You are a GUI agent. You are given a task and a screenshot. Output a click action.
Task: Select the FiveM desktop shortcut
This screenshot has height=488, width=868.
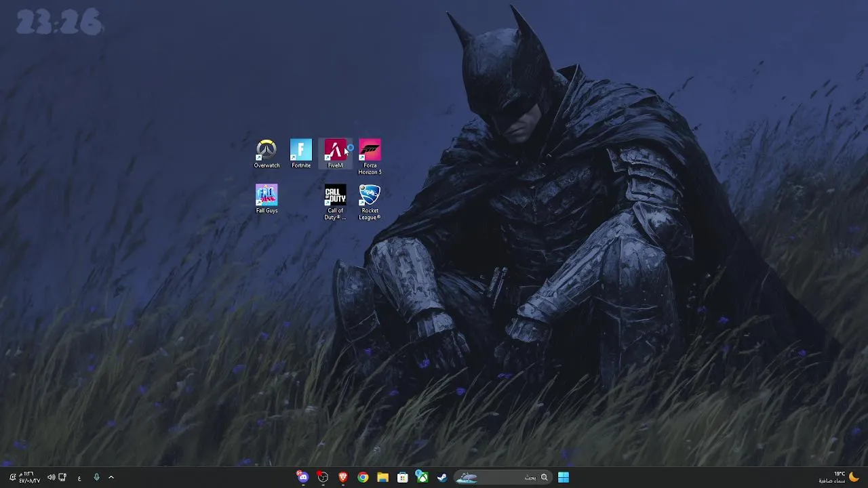pos(335,154)
